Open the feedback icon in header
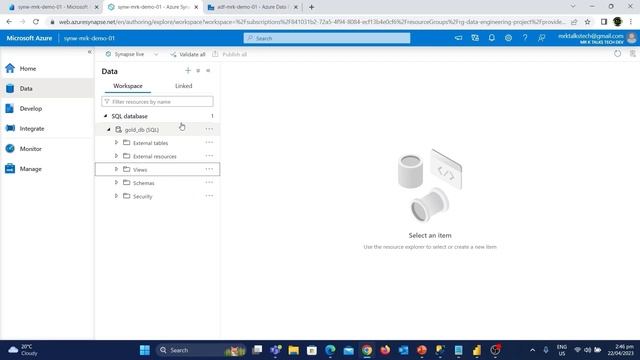This screenshot has height=360, width=640. pyautogui.click(x=542, y=38)
